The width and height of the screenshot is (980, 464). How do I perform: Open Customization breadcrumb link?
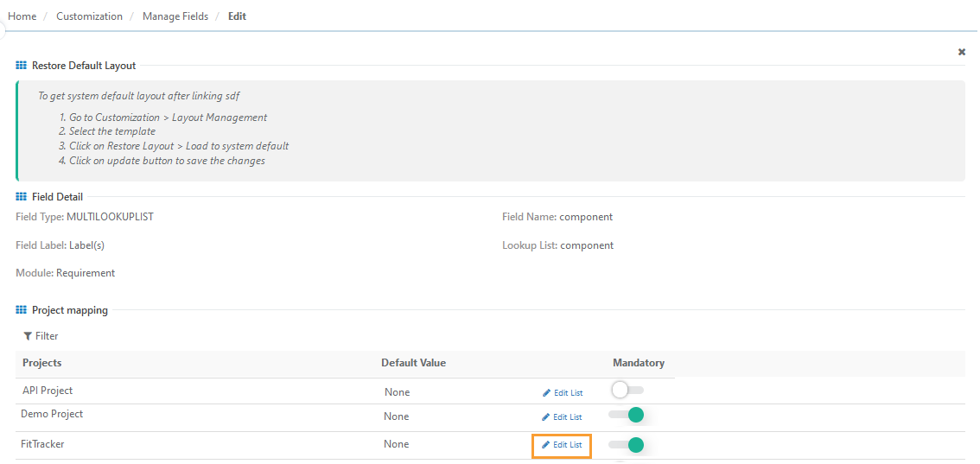point(89,16)
